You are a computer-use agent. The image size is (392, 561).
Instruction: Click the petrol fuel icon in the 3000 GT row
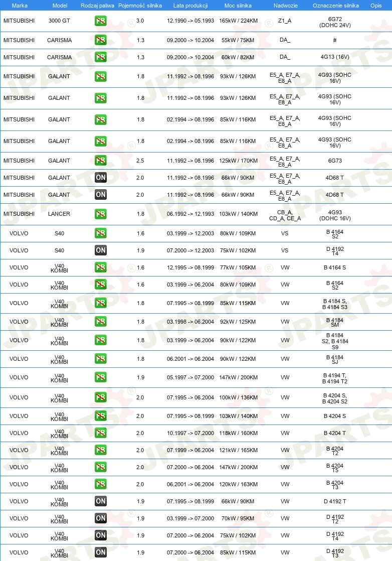[x=100, y=21]
